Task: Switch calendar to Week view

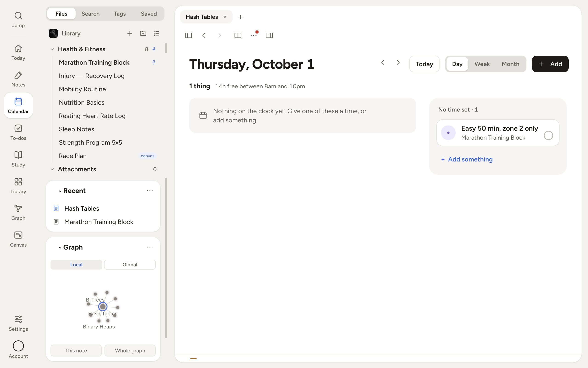Action: click(x=482, y=64)
